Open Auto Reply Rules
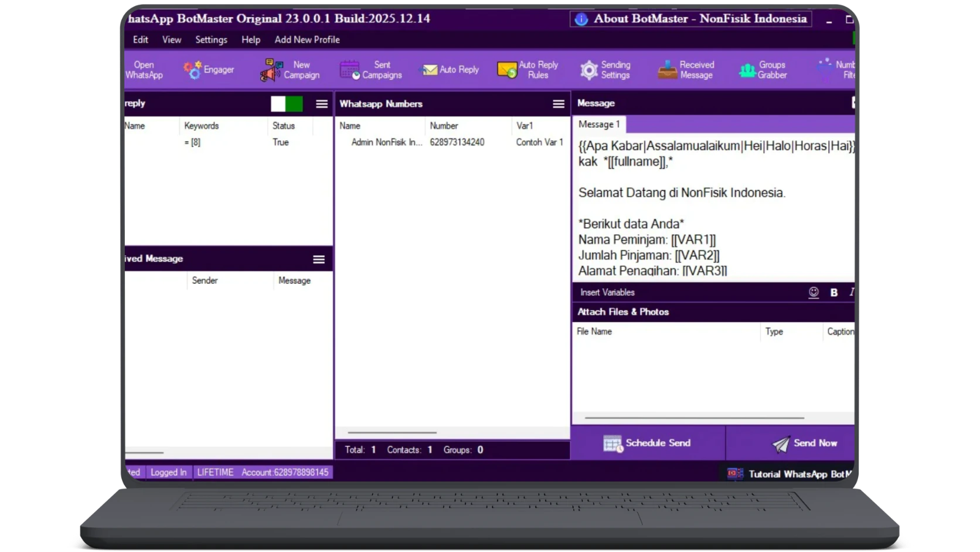This screenshot has height=552, width=980. pyautogui.click(x=528, y=70)
